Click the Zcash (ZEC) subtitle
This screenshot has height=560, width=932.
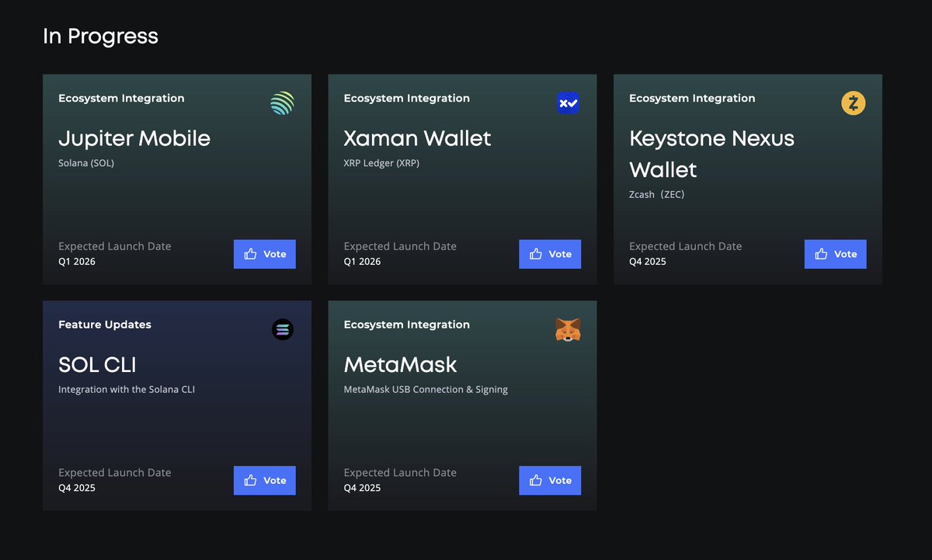click(x=657, y=194)
